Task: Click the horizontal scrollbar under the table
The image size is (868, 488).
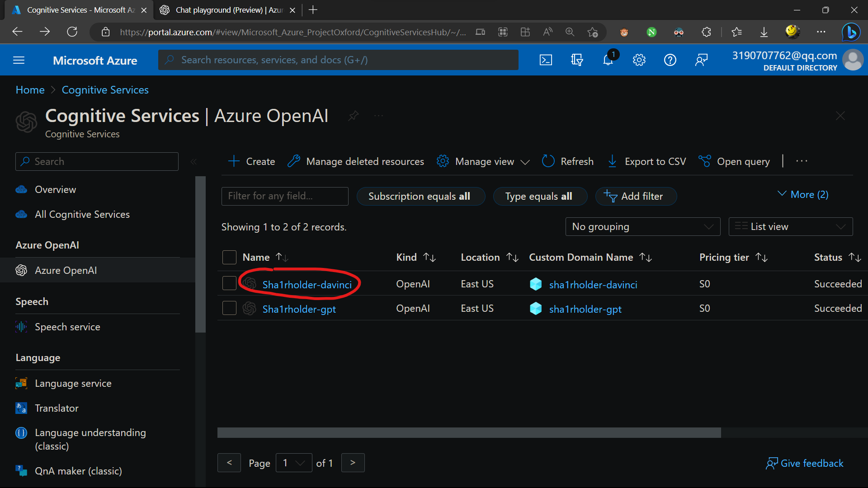Action: [x=469, y=432]
